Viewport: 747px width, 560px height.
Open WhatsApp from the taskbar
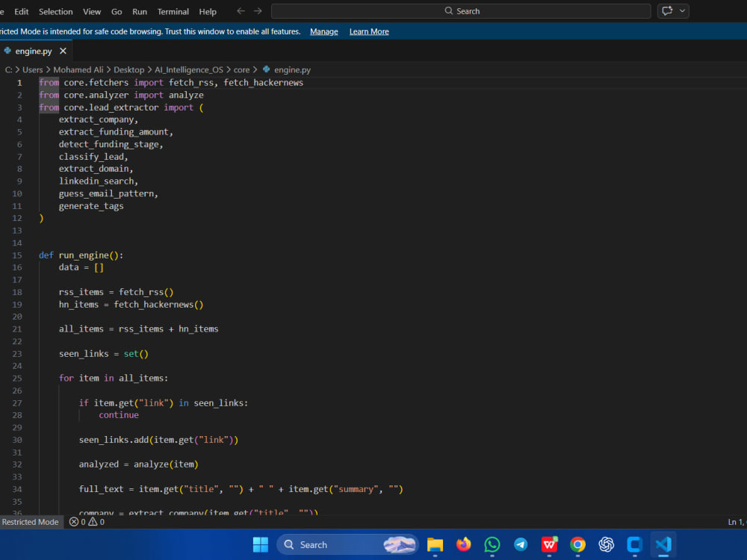pos(492,544)
